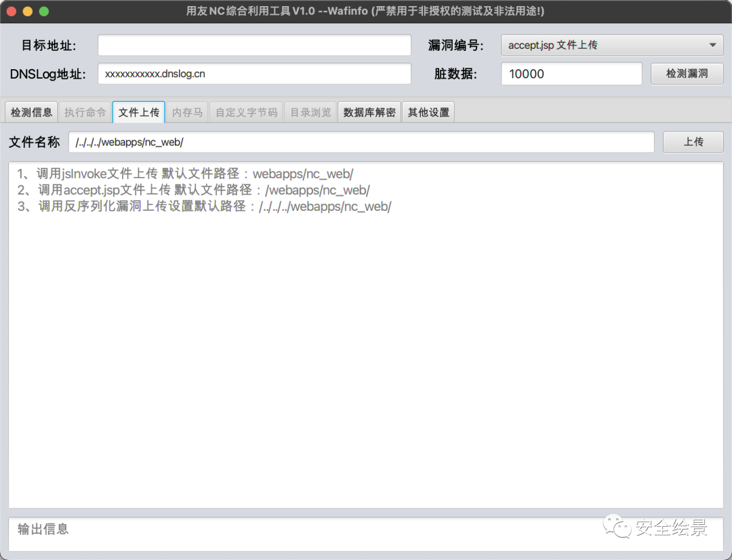Switch to the 目录浏览 tab

[x=310, y=112]
